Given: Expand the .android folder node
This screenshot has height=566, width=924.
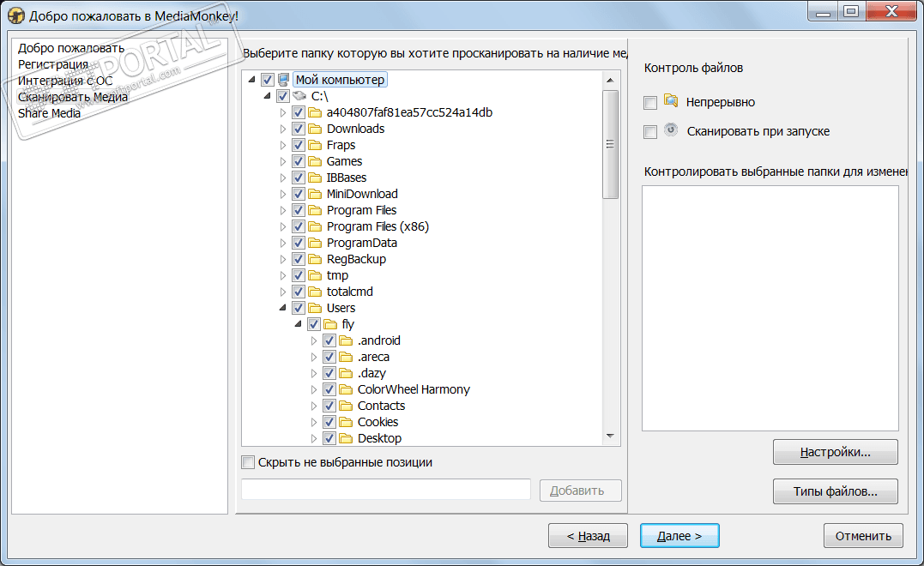Looking at the screenshot, I should pyautogui.click(x=313, y=341).
